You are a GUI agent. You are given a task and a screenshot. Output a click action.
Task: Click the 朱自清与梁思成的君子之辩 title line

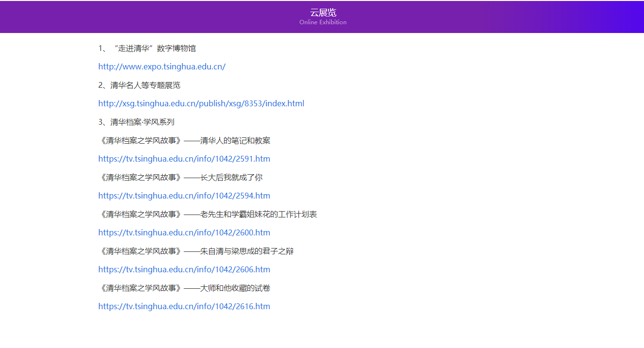point(196,251)
